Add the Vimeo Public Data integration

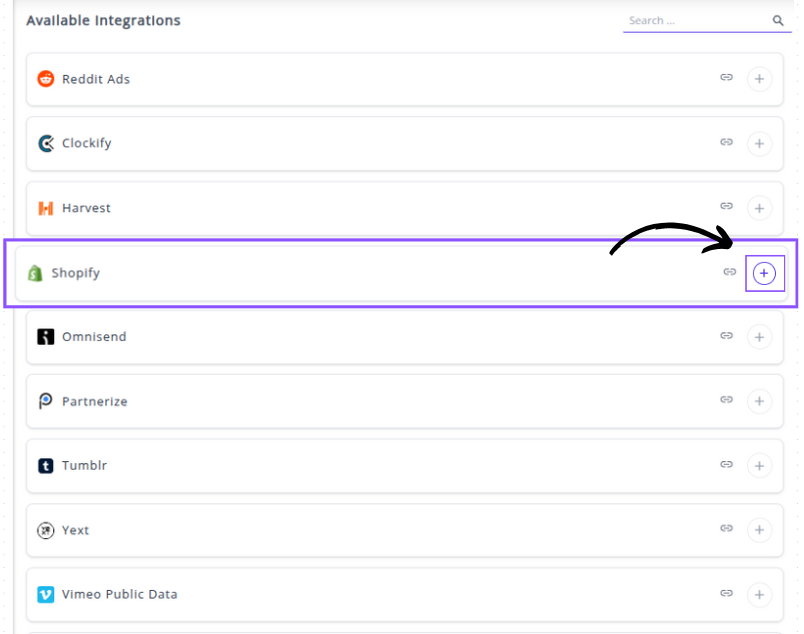(759, 594)
